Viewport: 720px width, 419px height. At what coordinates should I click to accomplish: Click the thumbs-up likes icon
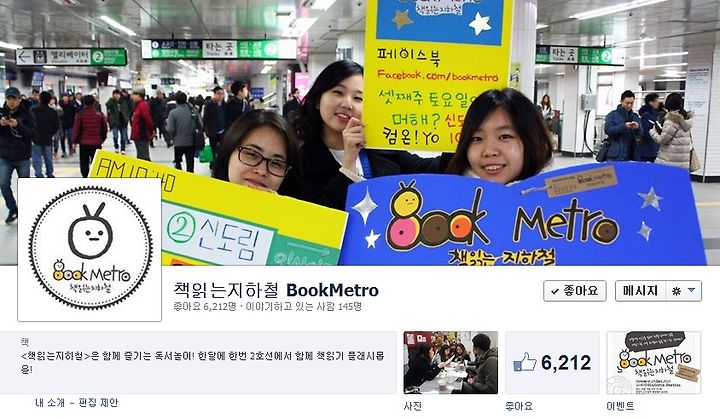tap(524, 362)
